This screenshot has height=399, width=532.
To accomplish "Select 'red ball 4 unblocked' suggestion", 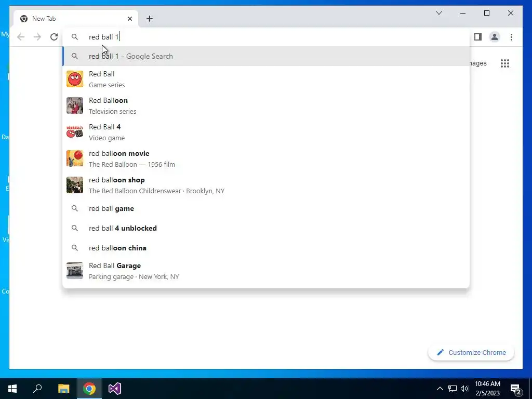I will [266, 229].
